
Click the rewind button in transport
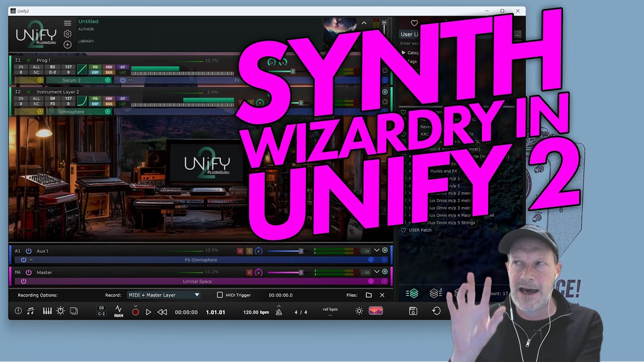[162, 312]
